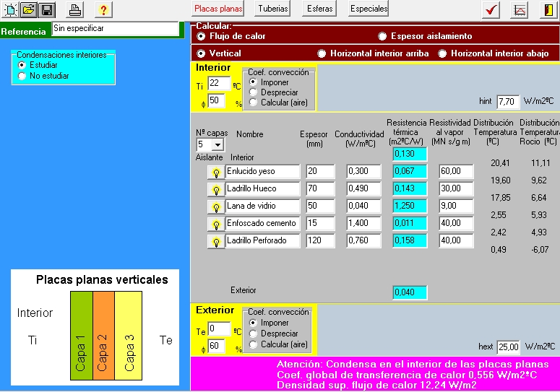560x392 pixels.
Task: Edit Ladrillo Hueco thickness 70
Action: [320, 188]
